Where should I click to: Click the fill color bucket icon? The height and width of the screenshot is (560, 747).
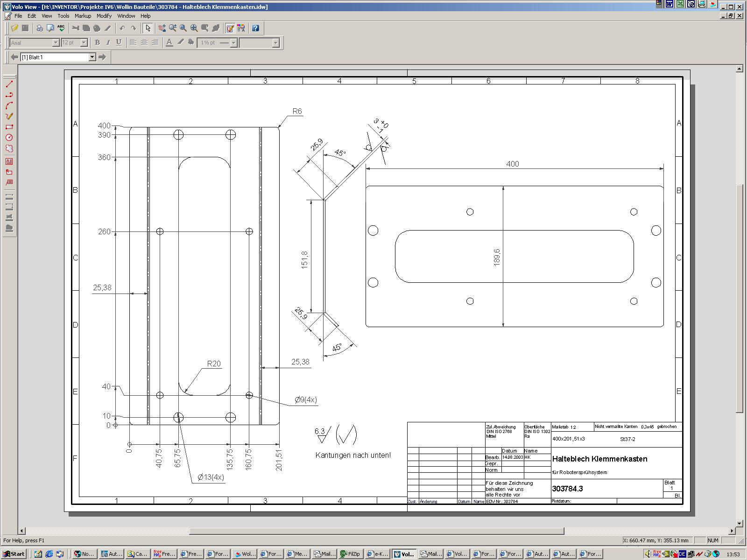point(191,42)
